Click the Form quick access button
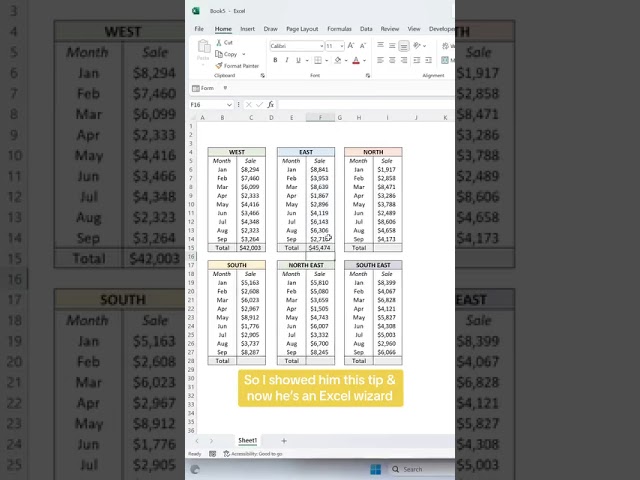The width and height of the screenshot is (640, 480). tap(203, 88)
